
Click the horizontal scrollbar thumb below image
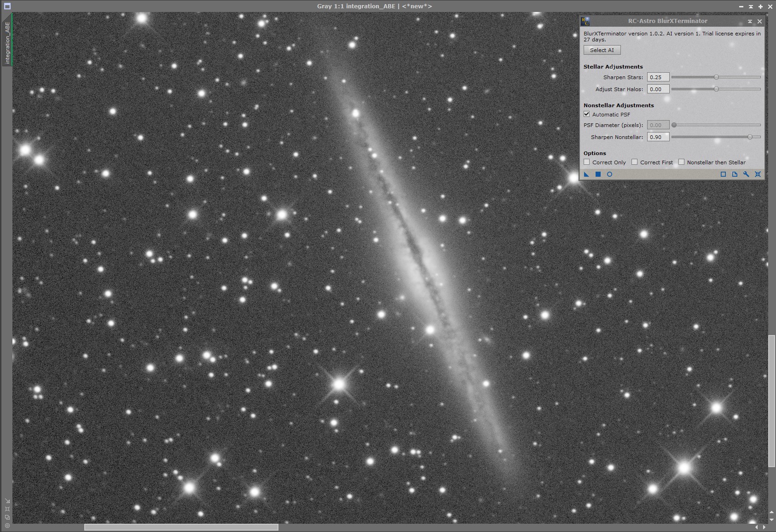click(181, 527)
